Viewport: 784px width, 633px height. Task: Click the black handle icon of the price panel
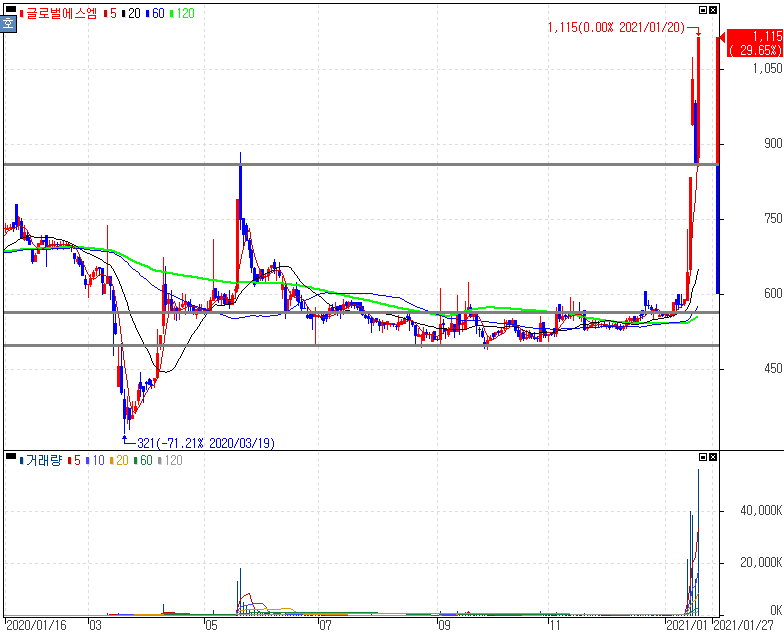click(10, 9)
